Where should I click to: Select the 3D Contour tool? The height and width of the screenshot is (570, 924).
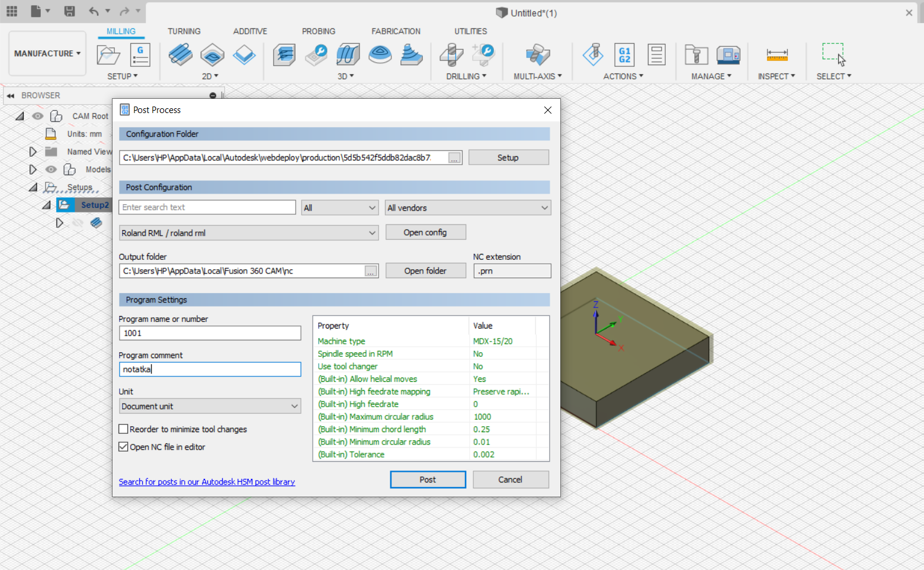coord(380,55)
